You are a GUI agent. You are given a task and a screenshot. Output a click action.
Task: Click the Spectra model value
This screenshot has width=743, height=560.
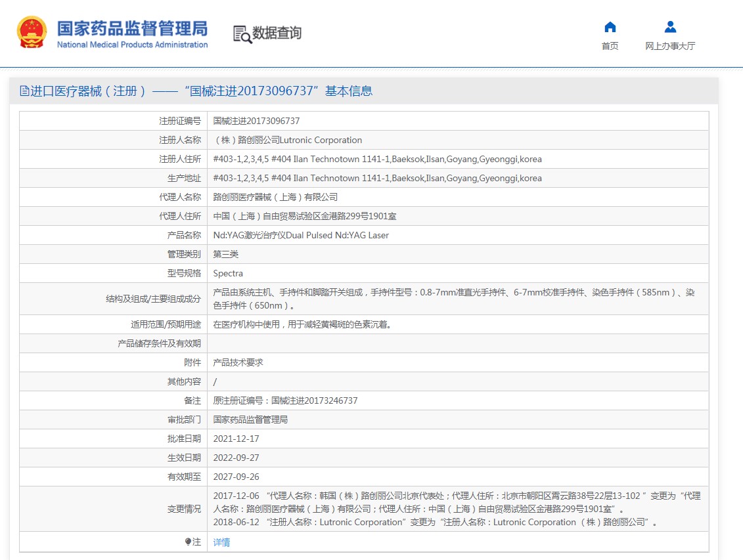tap(228, 274)
